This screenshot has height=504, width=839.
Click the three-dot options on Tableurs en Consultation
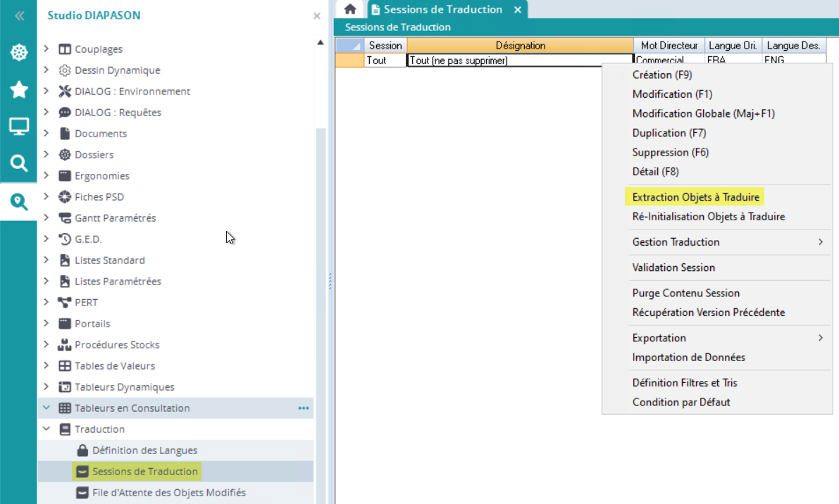click(303, 408)
